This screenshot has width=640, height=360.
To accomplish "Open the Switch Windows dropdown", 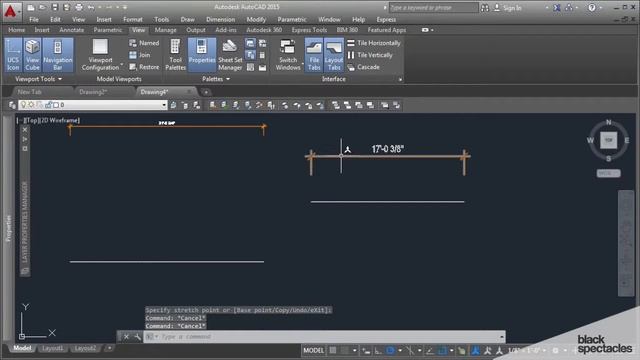I will pyautogui.click(x=288, y=55).
